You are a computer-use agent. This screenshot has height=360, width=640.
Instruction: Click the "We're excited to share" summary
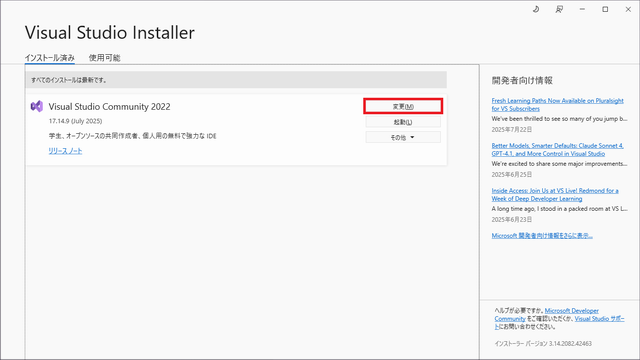coord(559,164)
